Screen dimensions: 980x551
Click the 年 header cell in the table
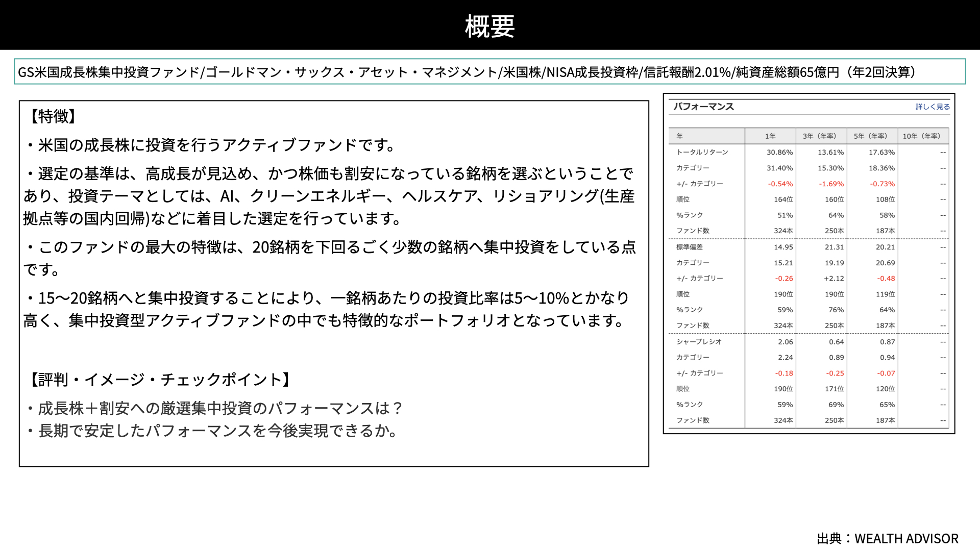point(707,136)
